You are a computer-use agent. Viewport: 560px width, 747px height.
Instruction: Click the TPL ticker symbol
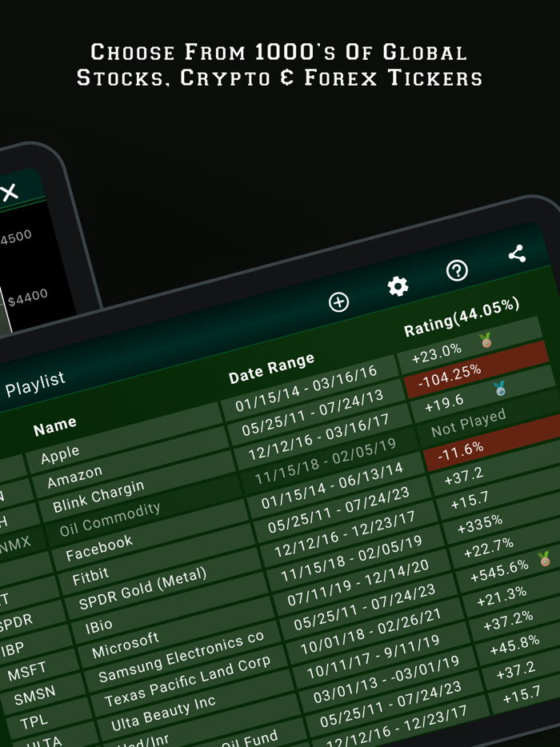coord(34,721)
